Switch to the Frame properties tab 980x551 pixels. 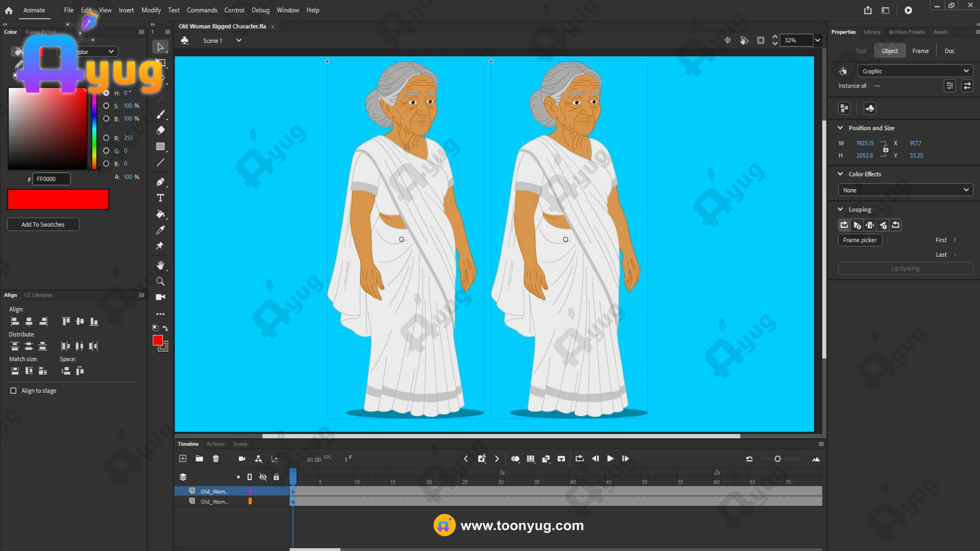920,51
